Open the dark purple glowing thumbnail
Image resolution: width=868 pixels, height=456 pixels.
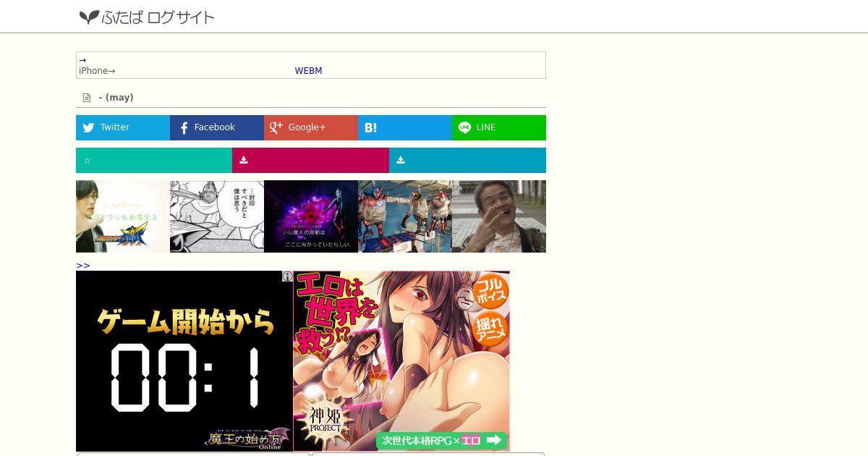click(311, 216)
